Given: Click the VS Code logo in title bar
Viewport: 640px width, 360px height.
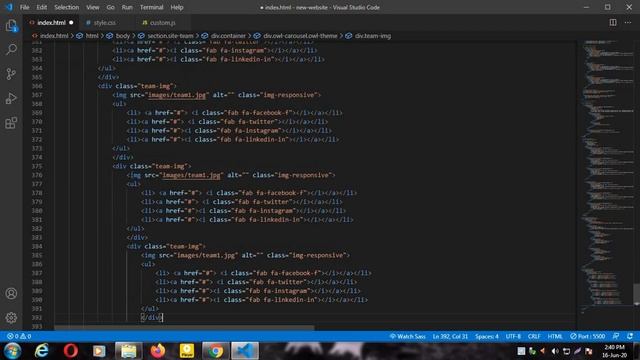Looking at the screenshot, I should [x=9, y=7].
